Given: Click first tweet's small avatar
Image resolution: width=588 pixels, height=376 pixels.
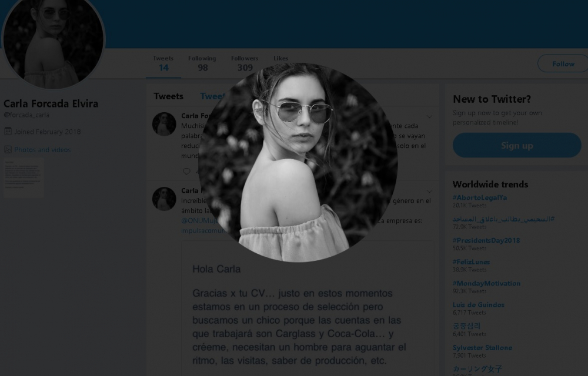Looking at the screenshot, I should (164, 124).
